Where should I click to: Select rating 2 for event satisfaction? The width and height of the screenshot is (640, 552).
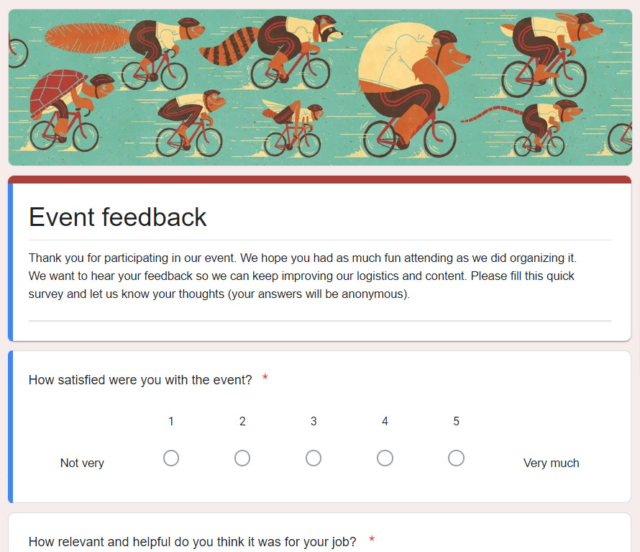click(242, 458)
